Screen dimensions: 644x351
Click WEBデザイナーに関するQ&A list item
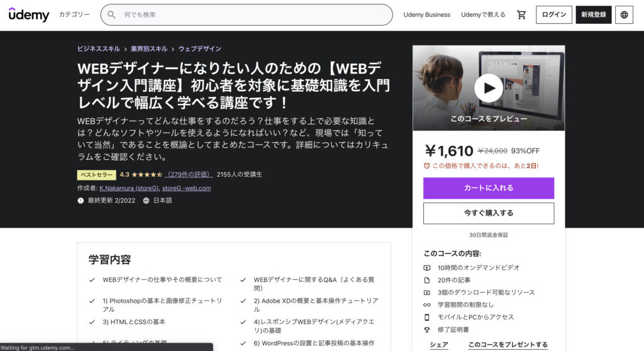click(314, 284)
